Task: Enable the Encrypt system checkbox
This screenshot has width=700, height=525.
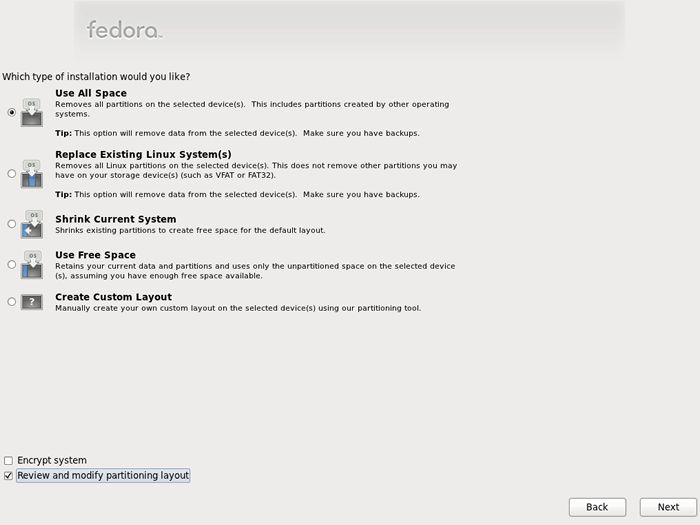Action: (8, 460)
